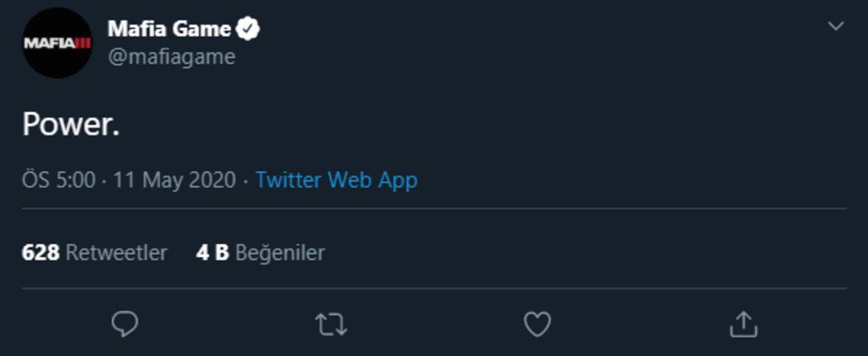Open the share tweet options icon
The height and width of the screenshot is (356, 868).
coord(743,325)
